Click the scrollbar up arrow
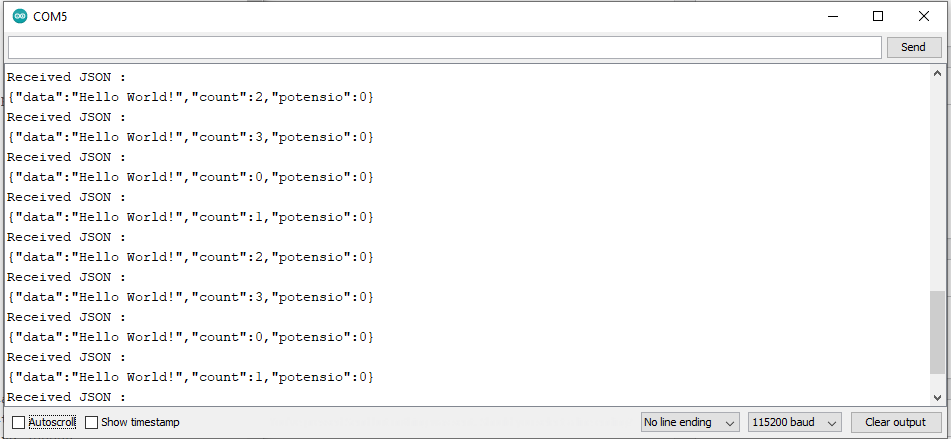This screenshot has height=439, width=951. coord(937,73)
